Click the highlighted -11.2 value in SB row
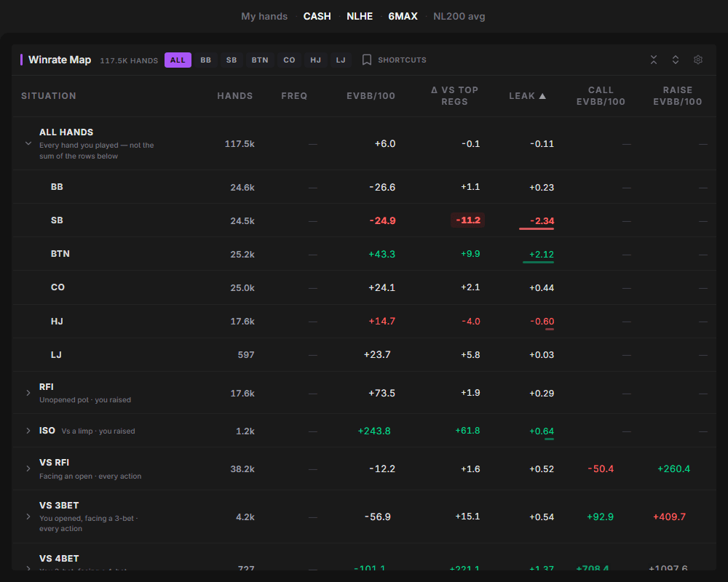Image resolution: width=728 pixels, height=582 pixels. [468, 220]
